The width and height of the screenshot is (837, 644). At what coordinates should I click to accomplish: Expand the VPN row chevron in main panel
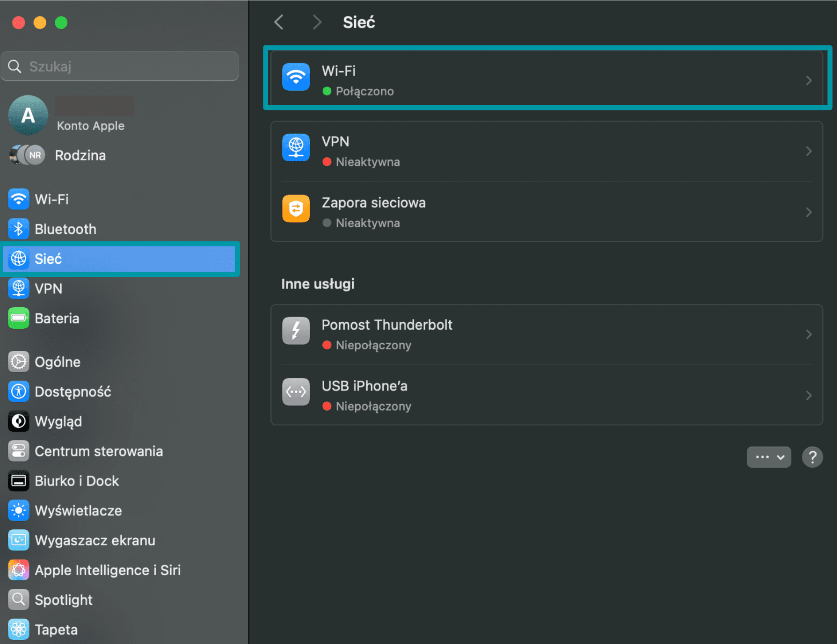[808, 151]
